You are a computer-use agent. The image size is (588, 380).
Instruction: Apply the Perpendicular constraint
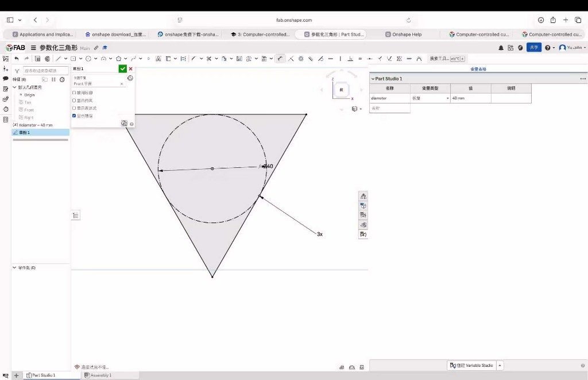click(x=350, y=59)
